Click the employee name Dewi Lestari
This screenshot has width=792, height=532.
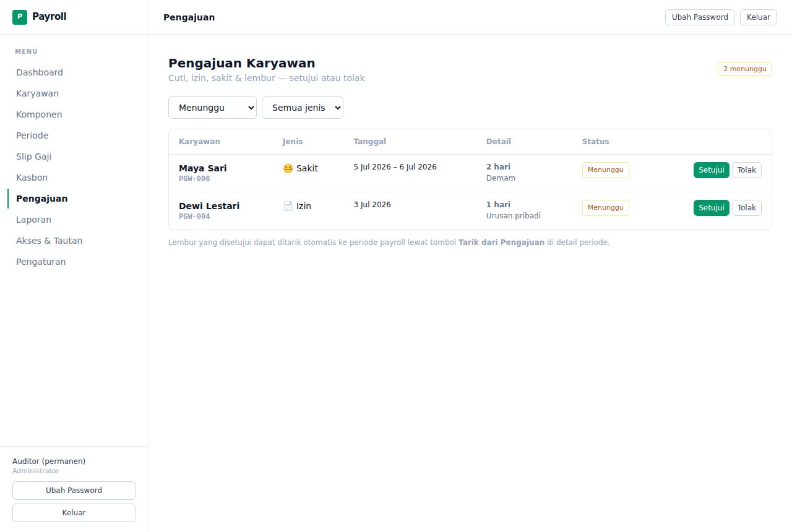(x=209, y=206)
